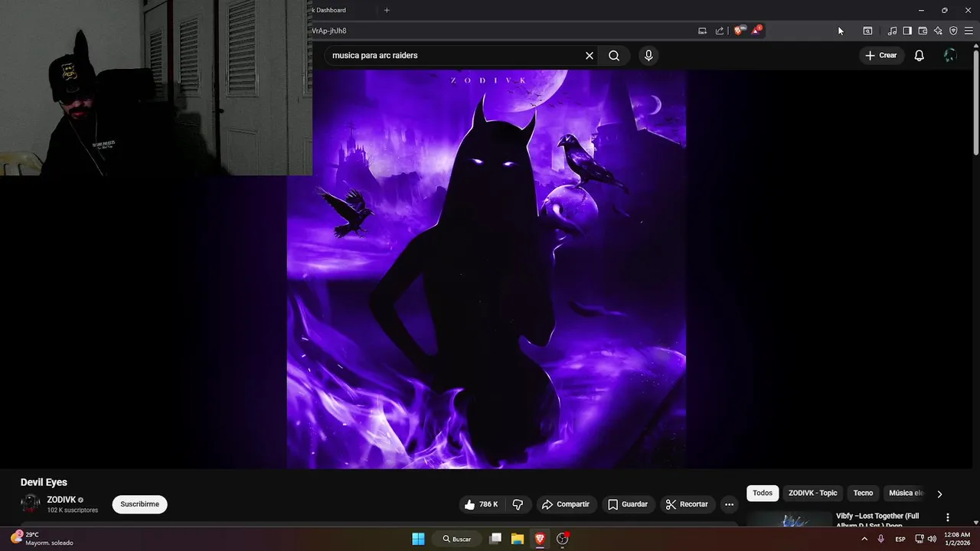Screen dimensions: 980x551
Task: Open the Vibfy Lost Together video title
Action: tap(877, 520)
